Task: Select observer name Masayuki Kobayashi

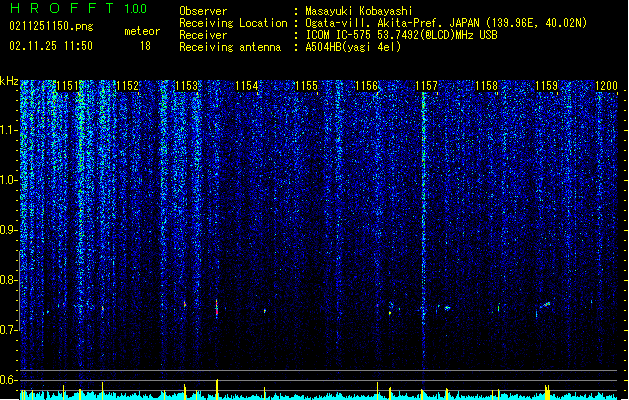Action: [359, 11]
